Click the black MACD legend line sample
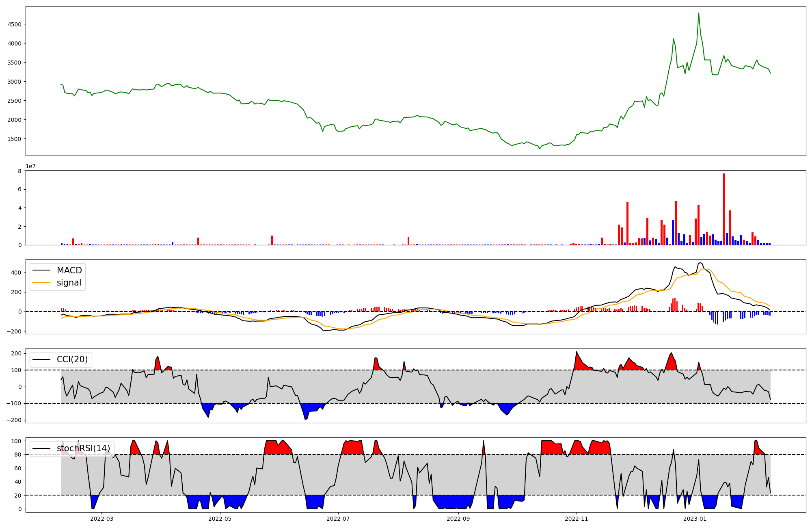 (41, 270)
